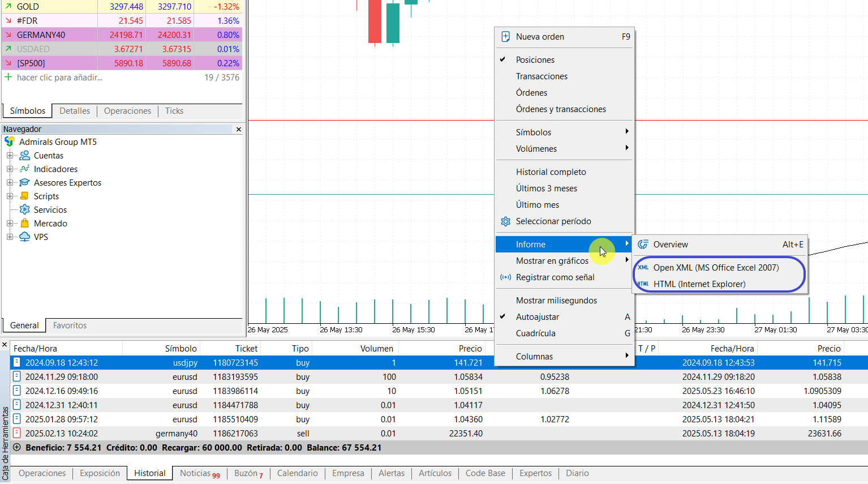Click the down arrow icon beside GERMANY40
Image resolution: width=868 pixels, height=484 pixels.
pos(8,35)
